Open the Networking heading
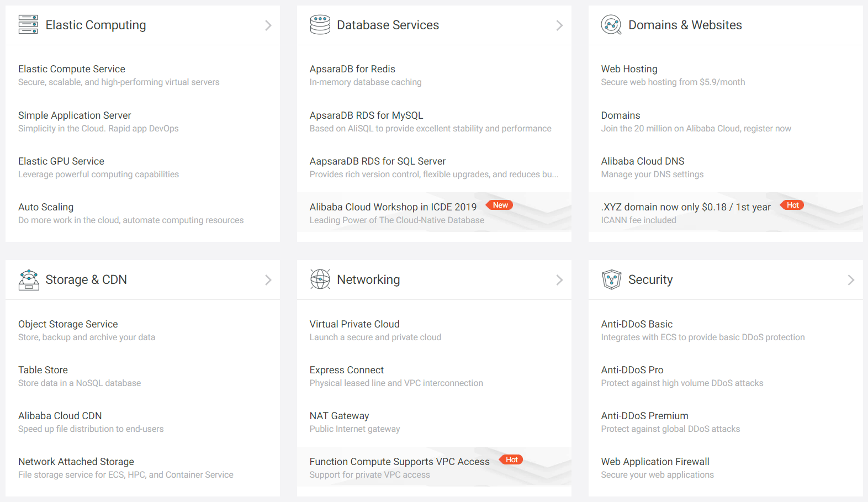Image resolution: width=868 pixels, height=502 pixels. pos(368,279)
